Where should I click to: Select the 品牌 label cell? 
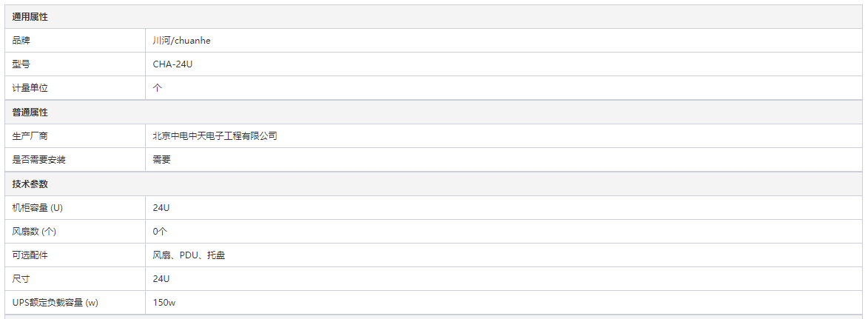75,41
